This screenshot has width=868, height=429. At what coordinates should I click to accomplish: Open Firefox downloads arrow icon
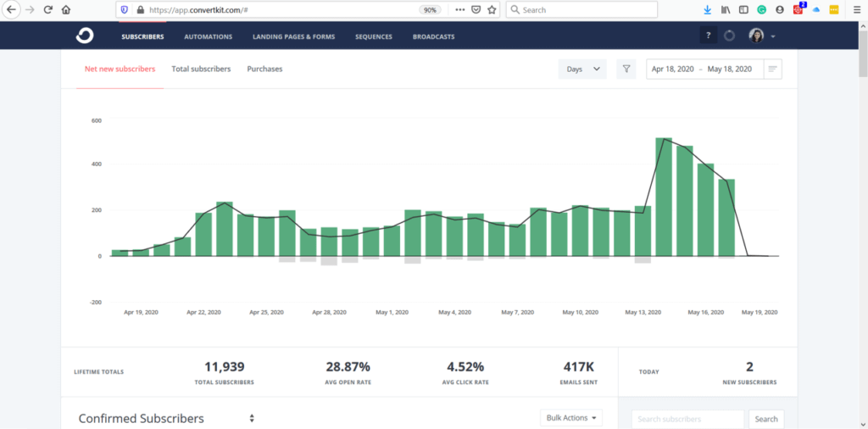(708, 10)
